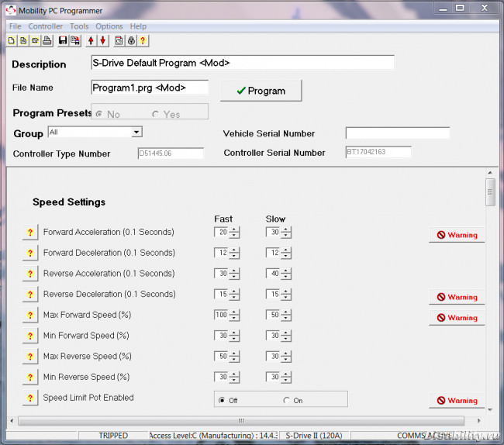
Task: Open help for Reverse Acceleration setting
Action: 30,274
